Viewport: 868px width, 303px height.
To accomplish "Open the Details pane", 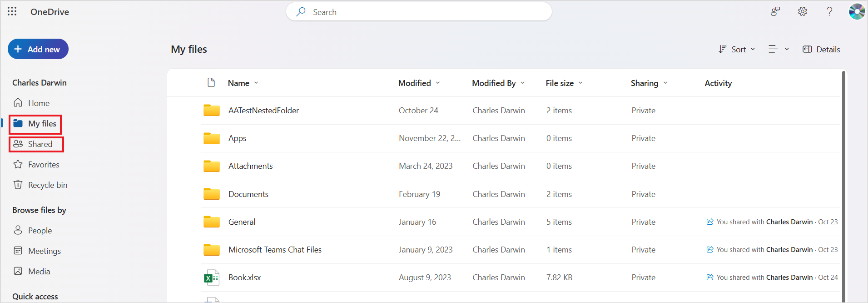I will pos(821,50).
